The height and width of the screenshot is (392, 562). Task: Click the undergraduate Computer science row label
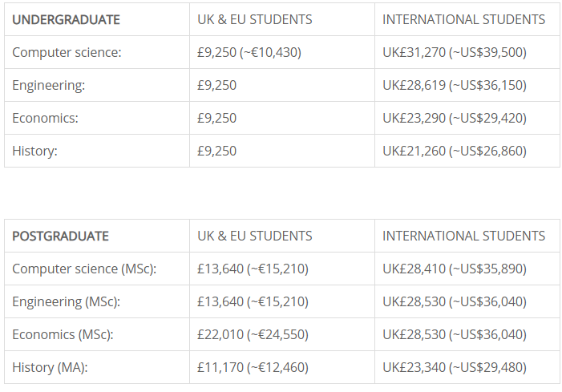pyautogui.click(x=67, y=53)
